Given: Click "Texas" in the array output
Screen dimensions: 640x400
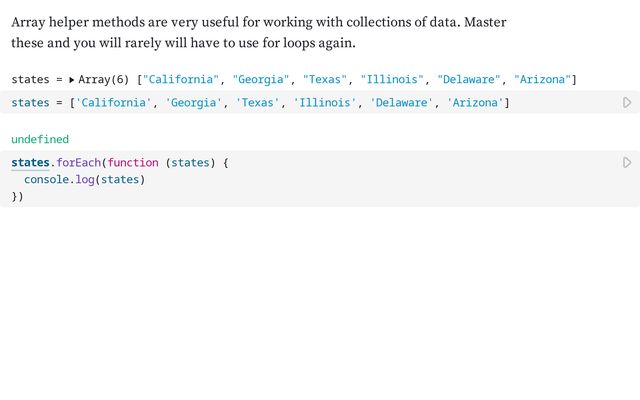Looking at the screenshot, I should [x=326, y=79].
